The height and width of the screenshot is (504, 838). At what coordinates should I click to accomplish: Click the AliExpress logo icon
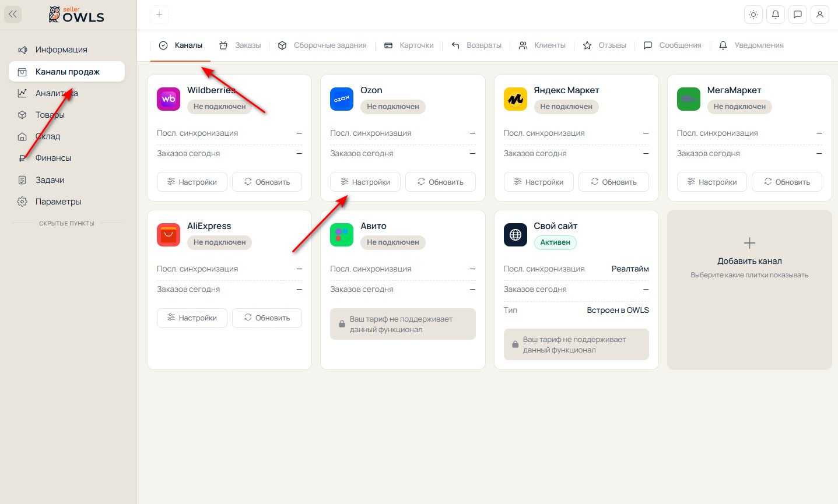pyautogui.click(x=169, y=235)
